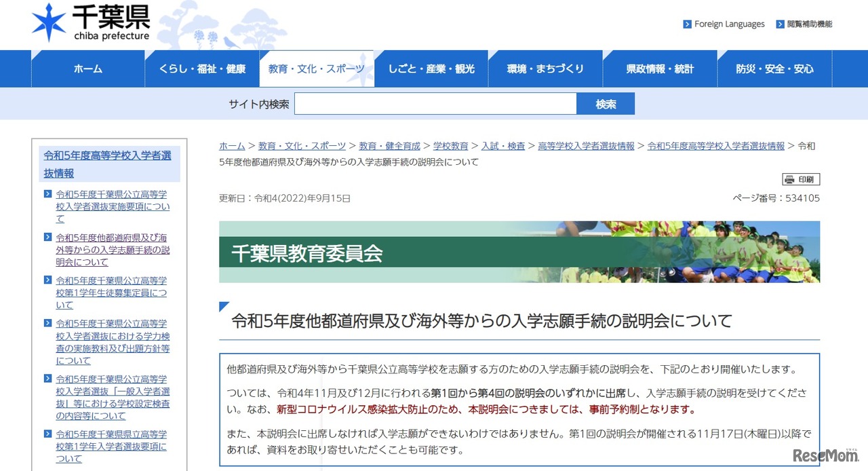Open the Foreign Languages link
Image resolution: width=868 pixels, height=471 pixels.
coord(729,24)
